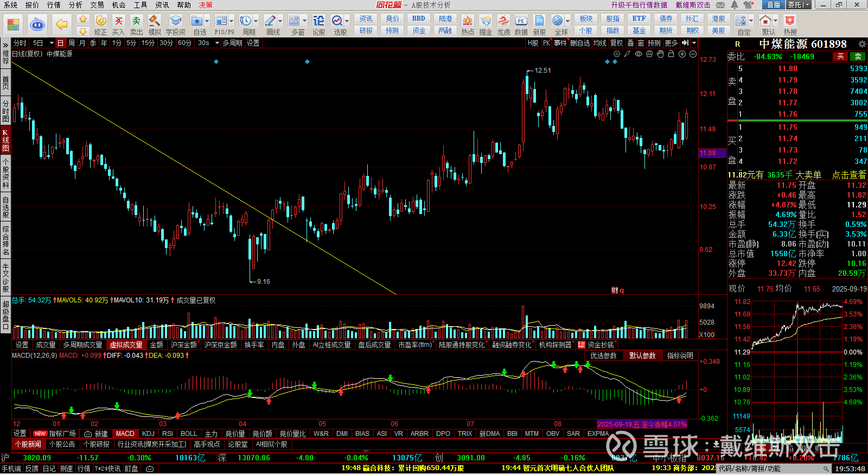Click the yellow up arrow icon
The height and width of the screenshot is (475, 868).
[x=82, y=19]
